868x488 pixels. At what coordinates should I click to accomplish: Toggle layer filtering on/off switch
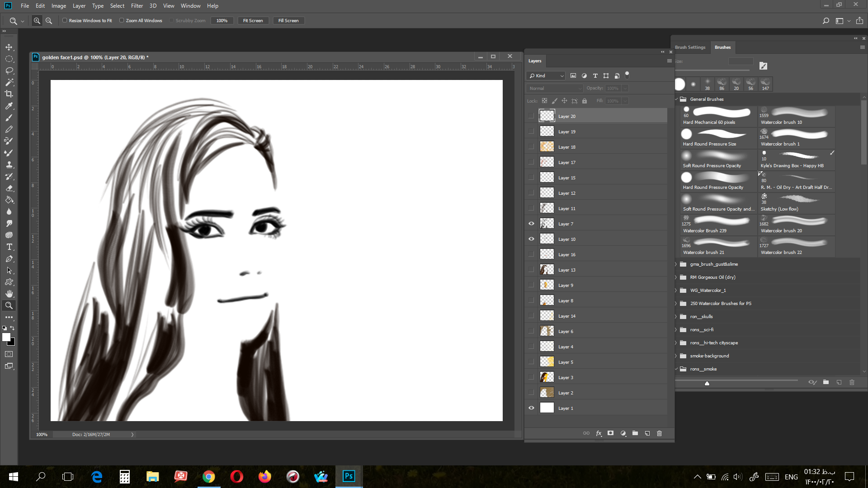point(627,75)
